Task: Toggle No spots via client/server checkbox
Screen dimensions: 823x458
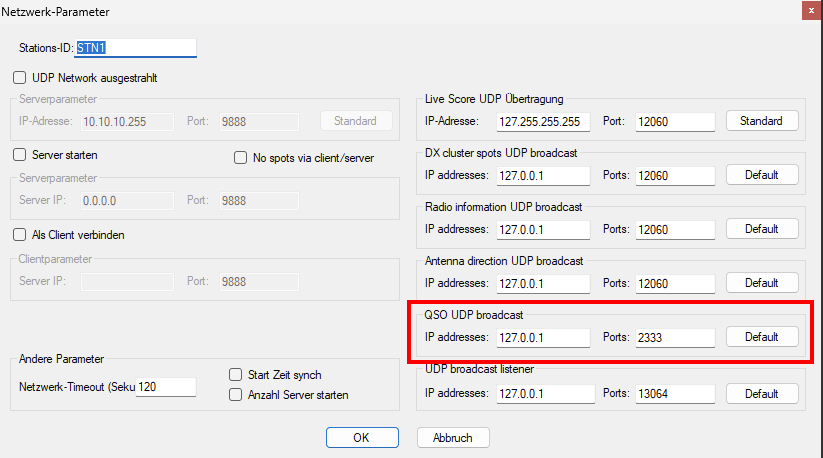Action: (x=240, y=157)
